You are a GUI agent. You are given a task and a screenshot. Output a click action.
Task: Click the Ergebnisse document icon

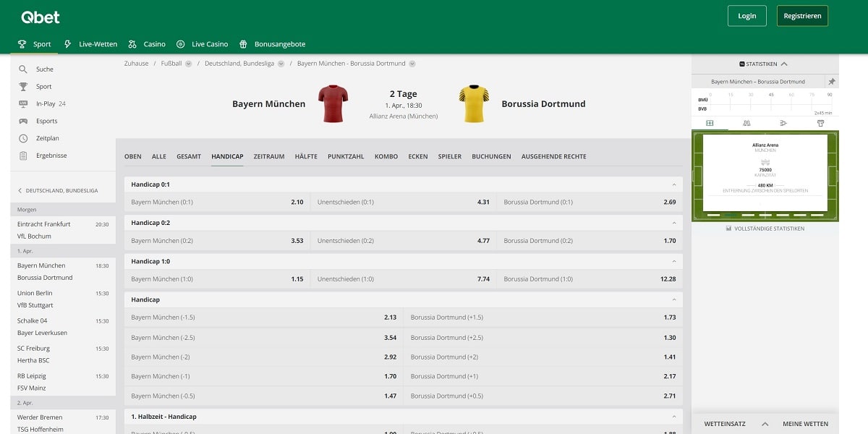pyautogui.click(x=23, y=156)
